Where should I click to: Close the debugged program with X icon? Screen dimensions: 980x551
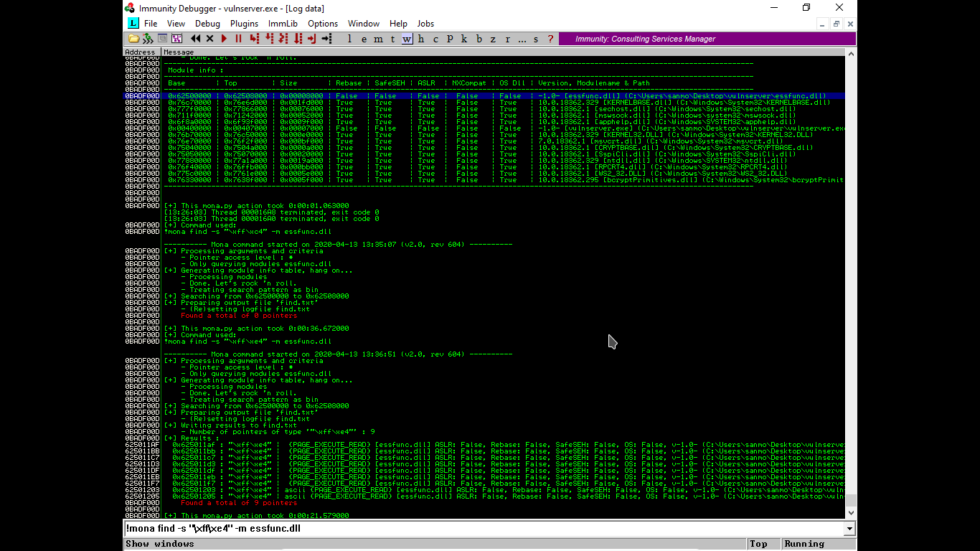(209, 39)
